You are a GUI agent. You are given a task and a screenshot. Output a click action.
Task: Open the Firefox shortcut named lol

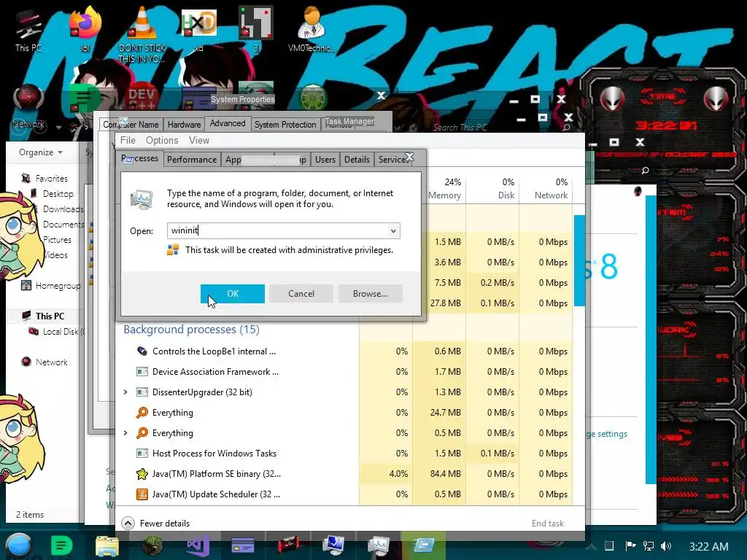[85, 28]
